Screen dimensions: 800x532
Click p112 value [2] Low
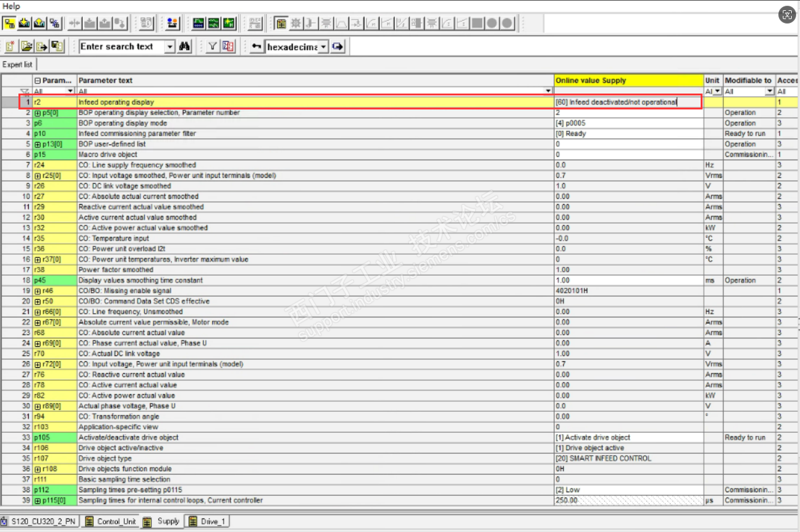point(629,490)
